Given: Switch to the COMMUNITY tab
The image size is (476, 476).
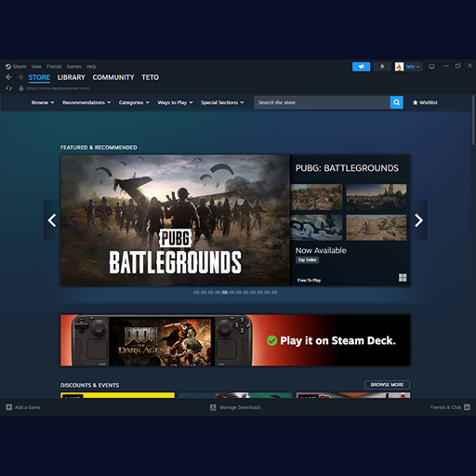Looking at the screenshot, I should click(113, 77).
